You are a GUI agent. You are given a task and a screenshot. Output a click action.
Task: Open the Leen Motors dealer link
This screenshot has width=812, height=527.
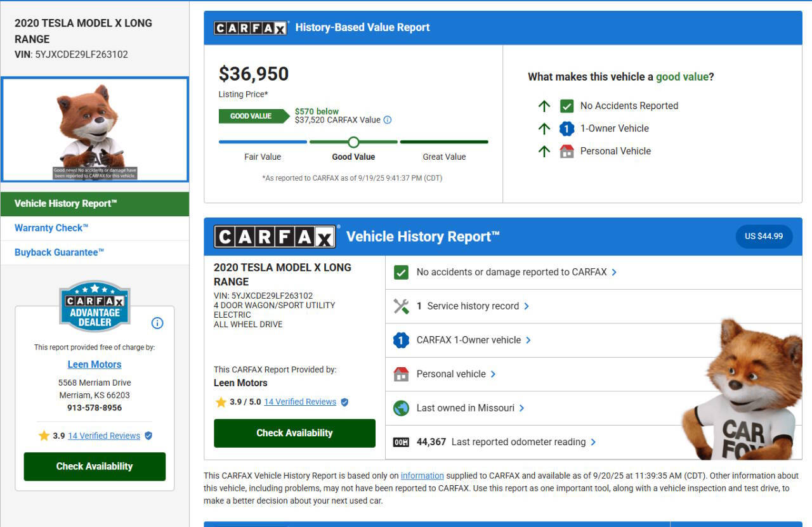pos(95,365)
